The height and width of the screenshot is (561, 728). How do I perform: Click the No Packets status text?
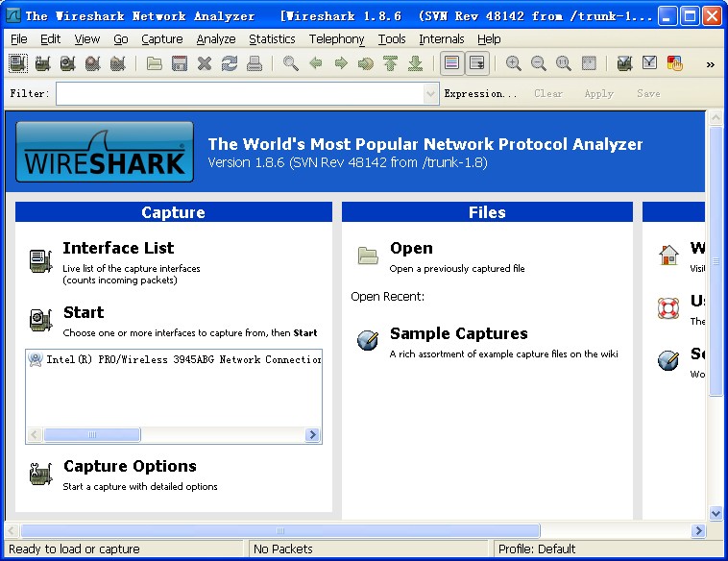point(283,549)
